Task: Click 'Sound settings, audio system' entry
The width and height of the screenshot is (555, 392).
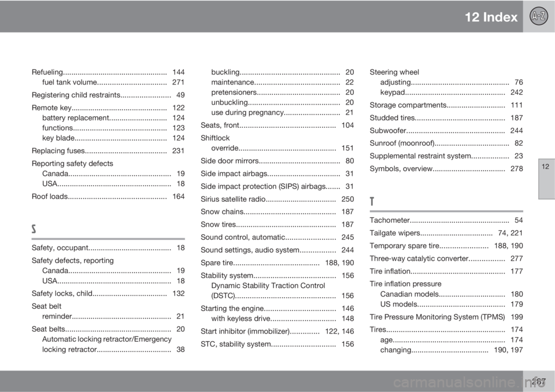Action: point(277,250)
